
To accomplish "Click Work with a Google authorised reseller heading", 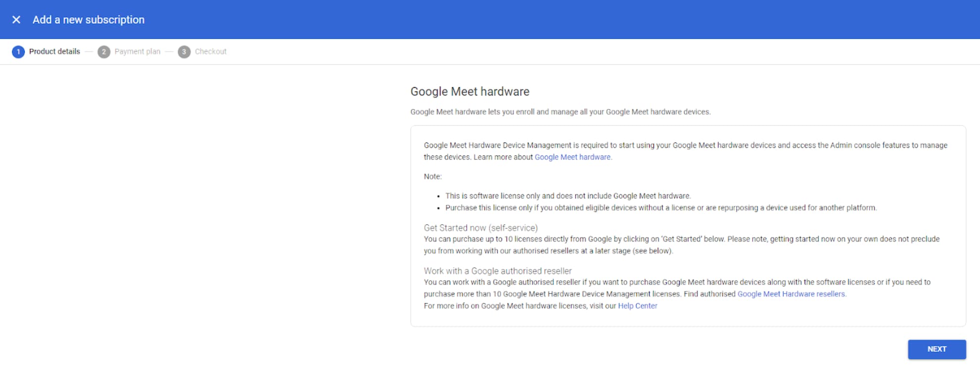I will pos(497,271).
